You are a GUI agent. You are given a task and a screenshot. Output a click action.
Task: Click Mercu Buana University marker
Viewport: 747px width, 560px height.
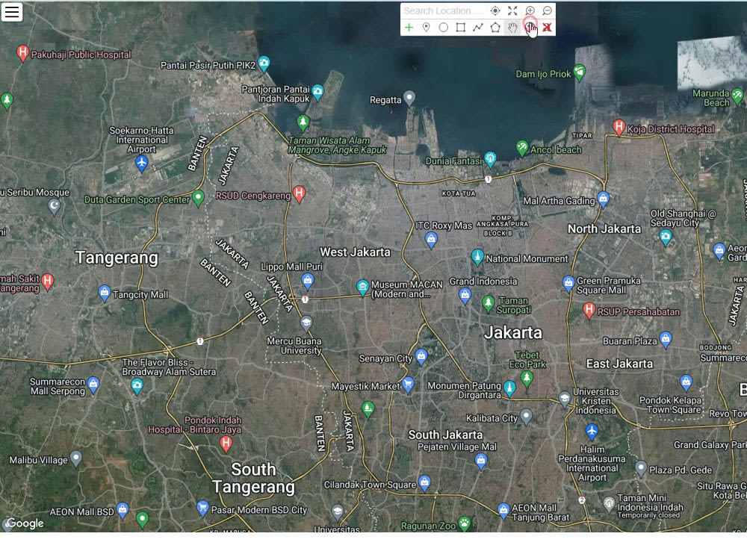[x=306, y=323]
